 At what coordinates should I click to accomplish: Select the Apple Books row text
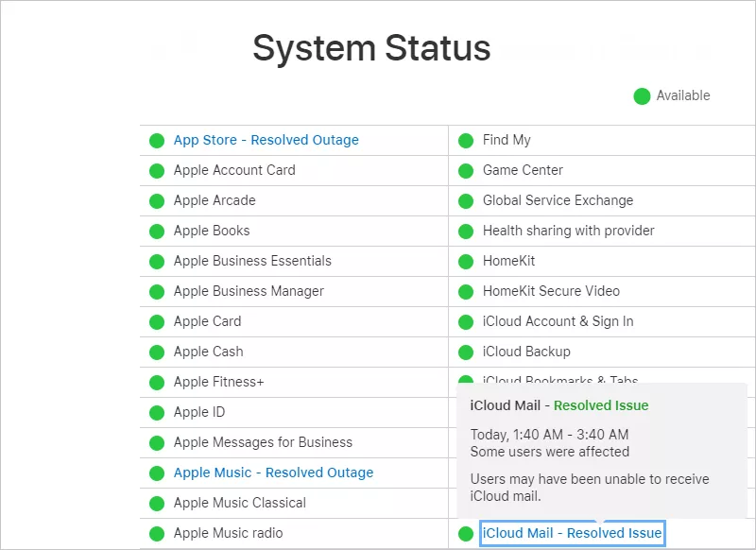point(212,231)
